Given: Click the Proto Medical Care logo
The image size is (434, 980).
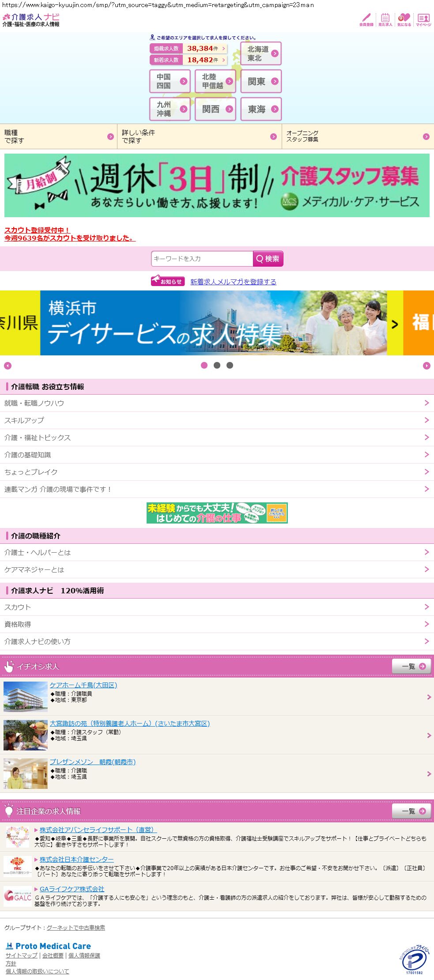Looking at the screenshot, I should [49, 946].
